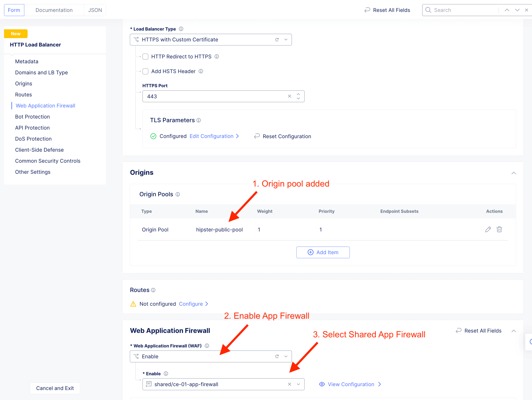Click info icon beside TLS Parameters
Viewport: 532px width, 400px height.
199,120
